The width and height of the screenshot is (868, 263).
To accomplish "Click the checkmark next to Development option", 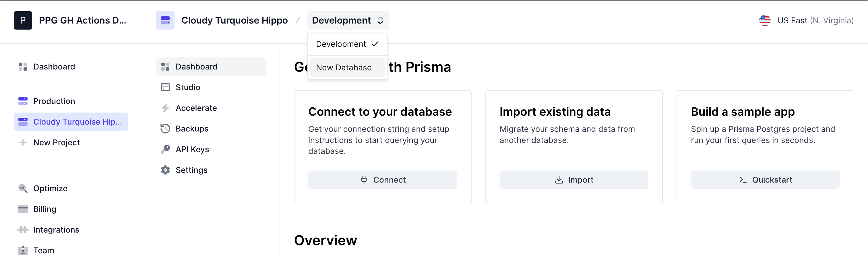I will 375,44.
